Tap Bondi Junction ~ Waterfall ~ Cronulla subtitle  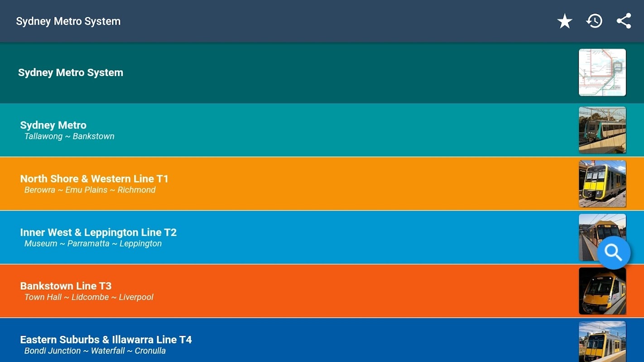pos(95,351)
